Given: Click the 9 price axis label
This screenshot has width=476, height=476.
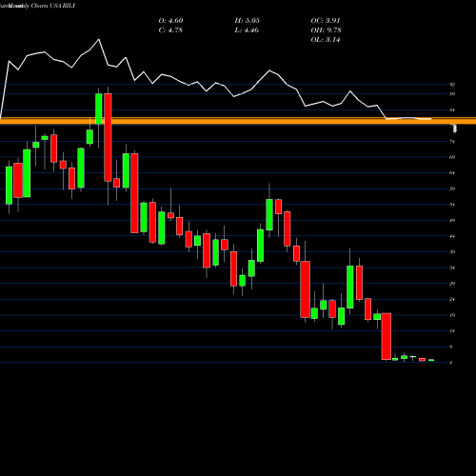Looking at the screenshot, I should click(451, 347).
